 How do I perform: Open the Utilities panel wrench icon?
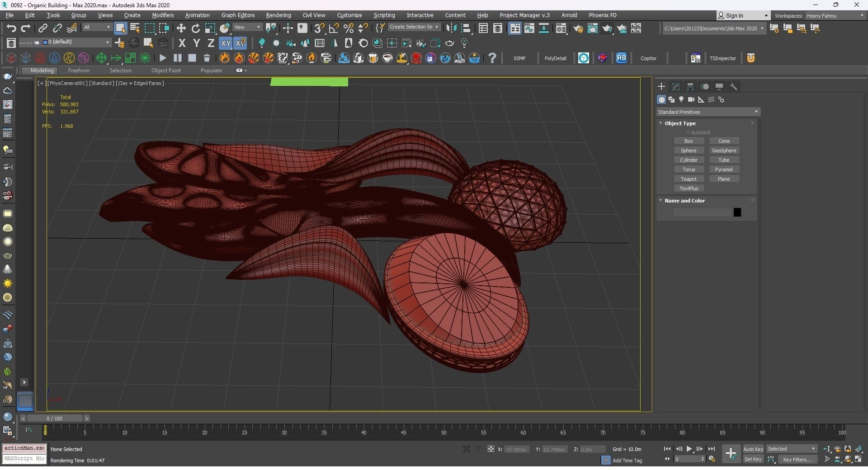734,86
